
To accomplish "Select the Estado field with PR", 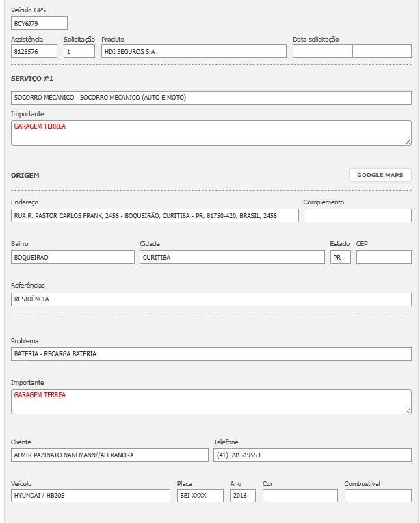I will (x=340, y=257).
